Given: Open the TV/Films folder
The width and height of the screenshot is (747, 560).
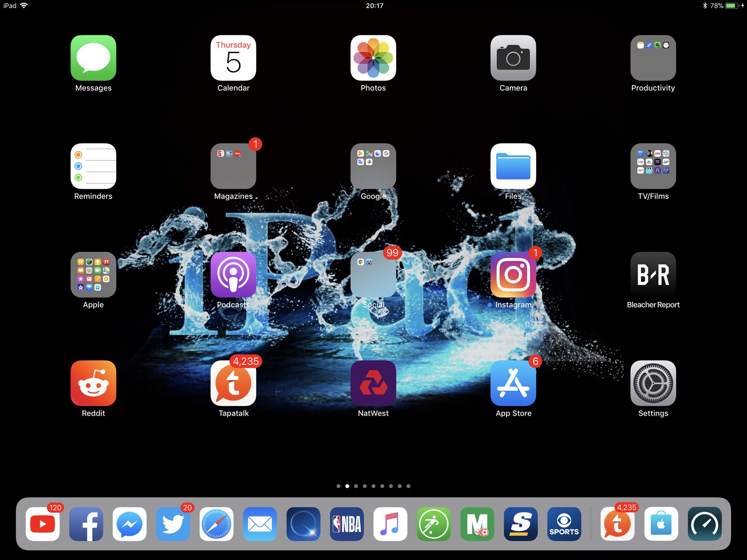Looking at the screenshot, I should [x=653, y=166].
